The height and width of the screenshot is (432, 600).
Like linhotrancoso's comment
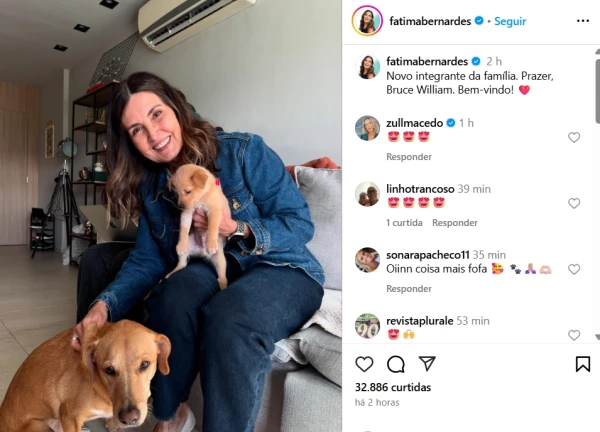(574, 203)
